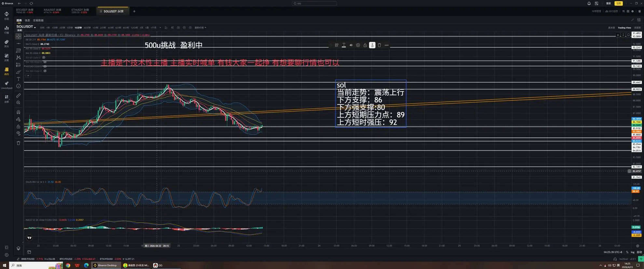Click the yellow 注册 register button

click(x=618, y=3)
